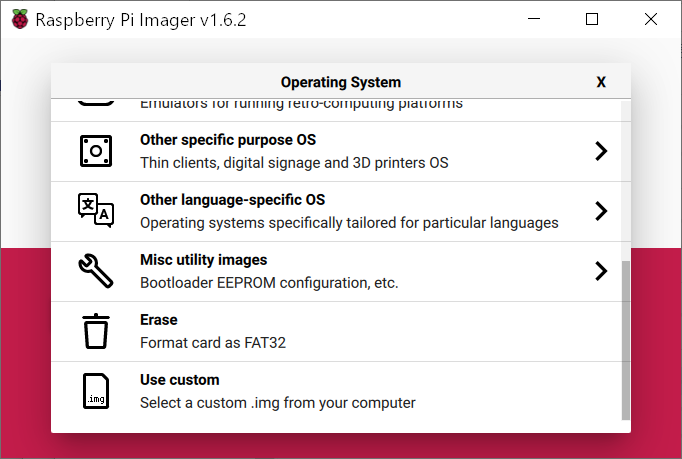Screen dimensions: 682x459
Task: Minimize the Raspberry Pi Imager window
Action: [x=546, y=19]
